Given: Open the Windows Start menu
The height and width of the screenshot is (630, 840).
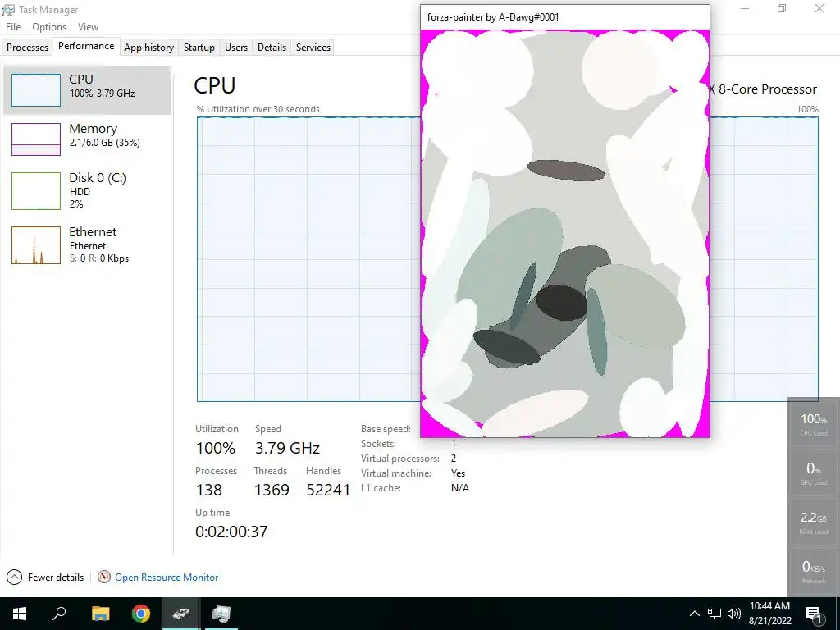Looking at the screenshot, I should coord(20,614).
